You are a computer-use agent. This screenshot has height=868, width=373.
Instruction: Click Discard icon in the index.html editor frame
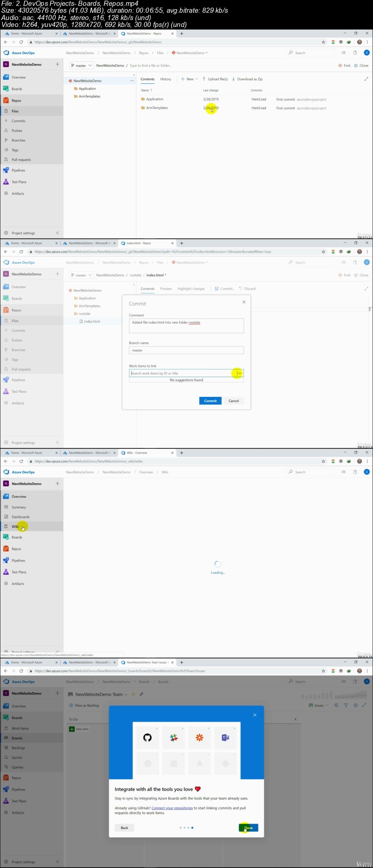tap(240, 288)
